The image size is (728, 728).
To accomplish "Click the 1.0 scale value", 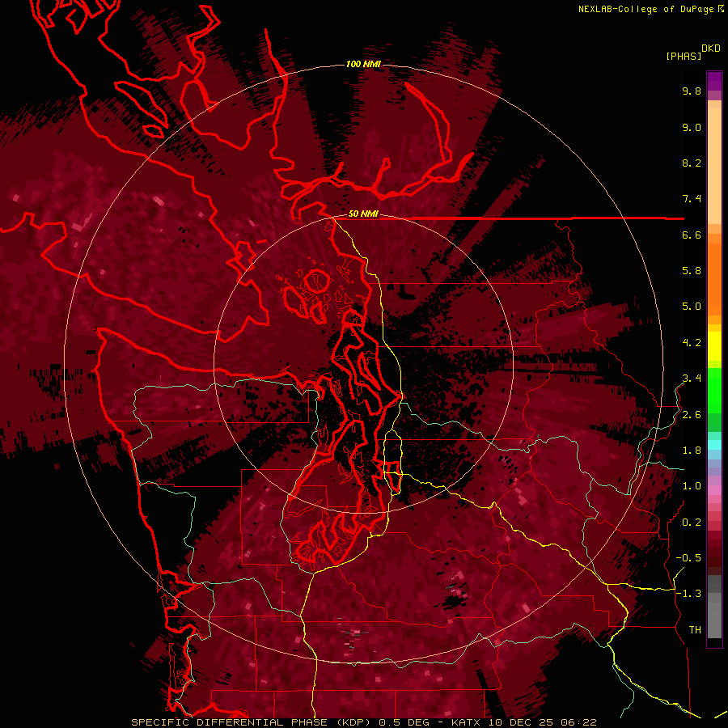I will pos(692,486).
